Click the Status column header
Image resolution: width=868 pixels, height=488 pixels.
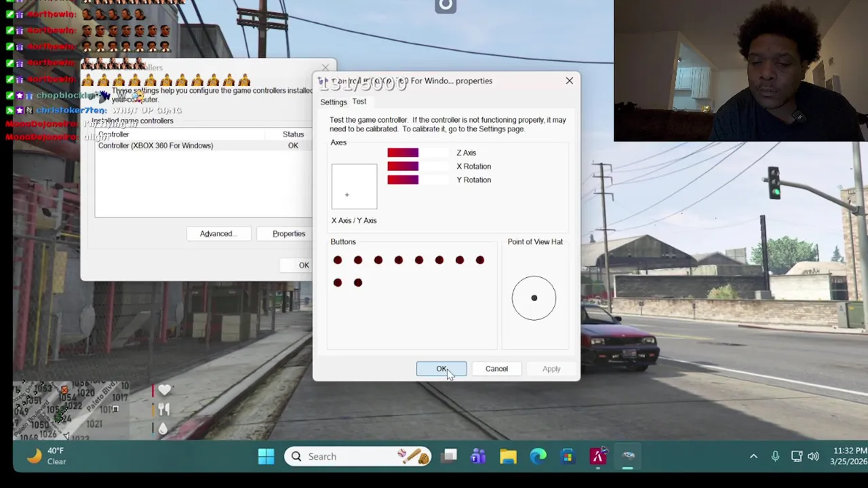click(293, 134)
